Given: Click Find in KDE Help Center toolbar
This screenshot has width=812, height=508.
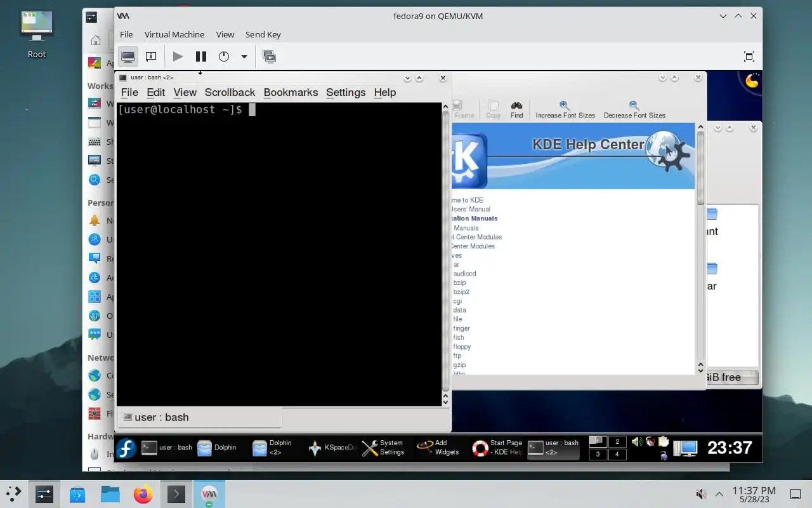Looking at the screenshot, I should click(517, 109).
